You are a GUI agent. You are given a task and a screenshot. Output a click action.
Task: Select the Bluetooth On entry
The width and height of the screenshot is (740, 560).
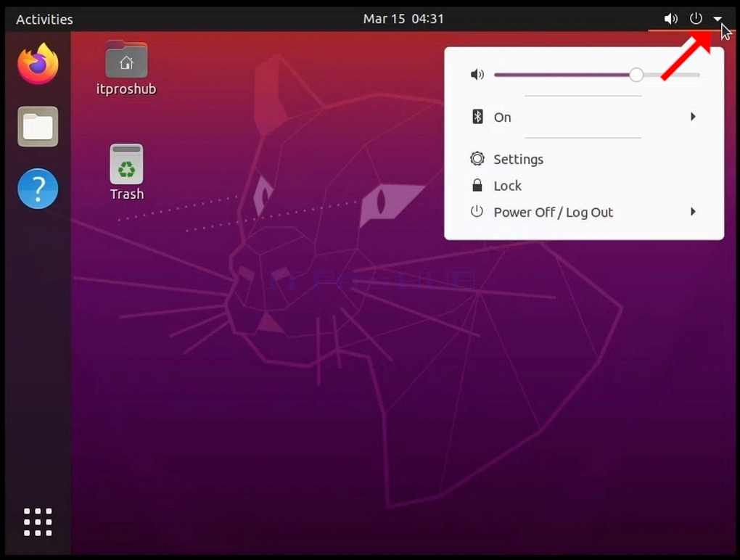point(584,117)
